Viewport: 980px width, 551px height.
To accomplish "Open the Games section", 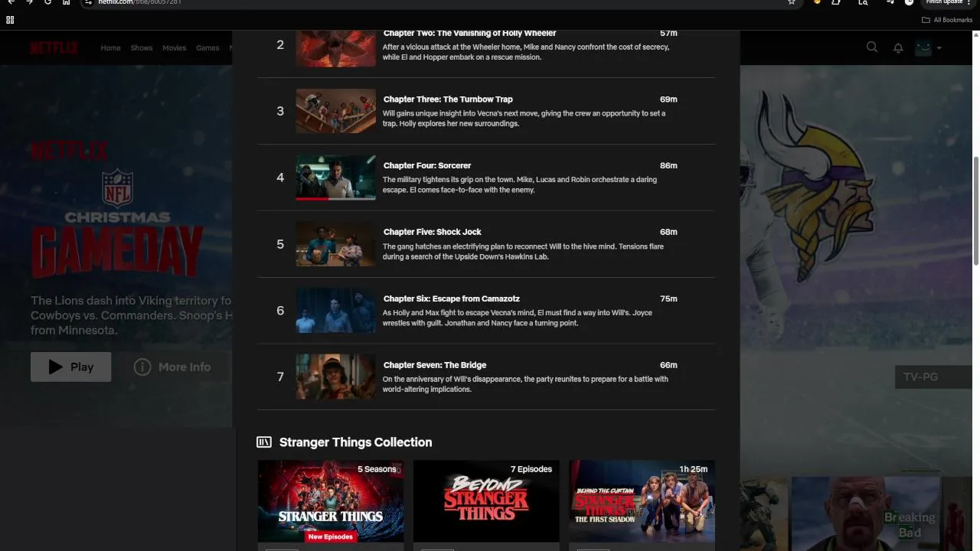I will click(x=207, y=48).
